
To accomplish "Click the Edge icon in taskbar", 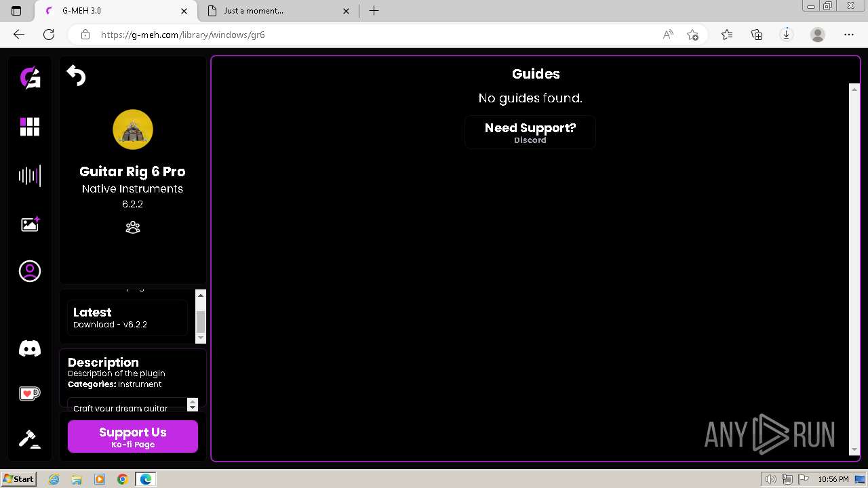I will coord(145,479).
